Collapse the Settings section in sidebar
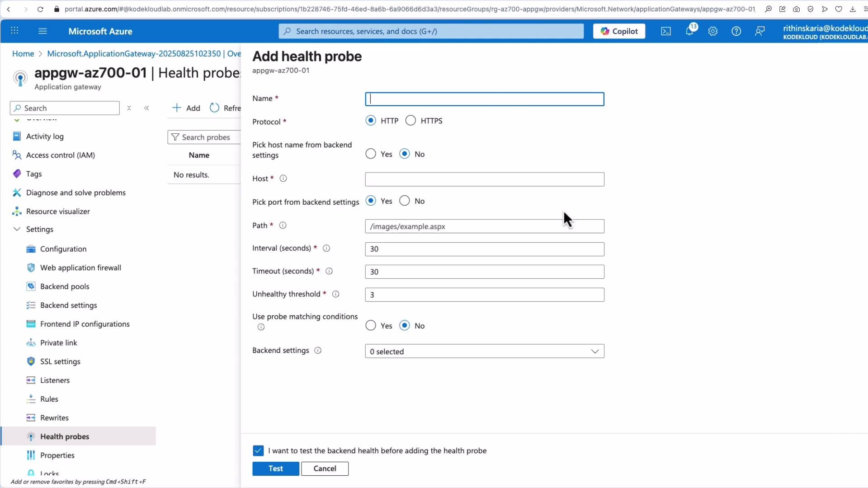This screenshot has width=868, height=488. [17, 229]
